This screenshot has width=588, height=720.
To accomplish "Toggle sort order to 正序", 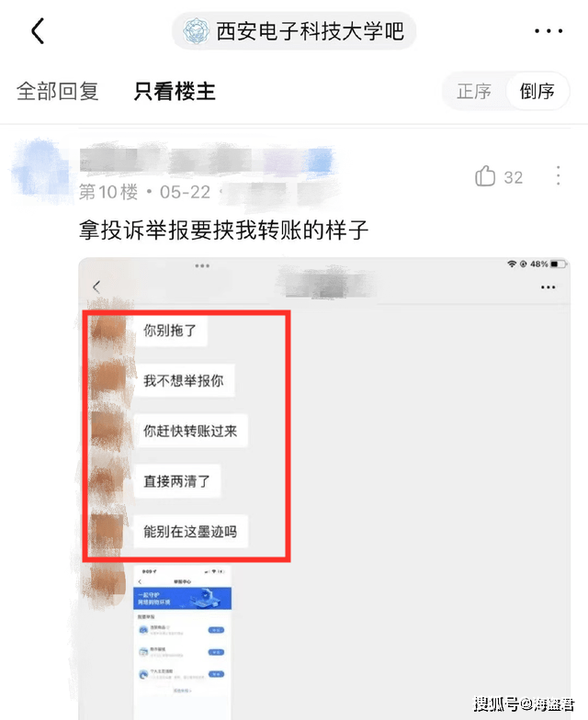I will click(474, 91).
